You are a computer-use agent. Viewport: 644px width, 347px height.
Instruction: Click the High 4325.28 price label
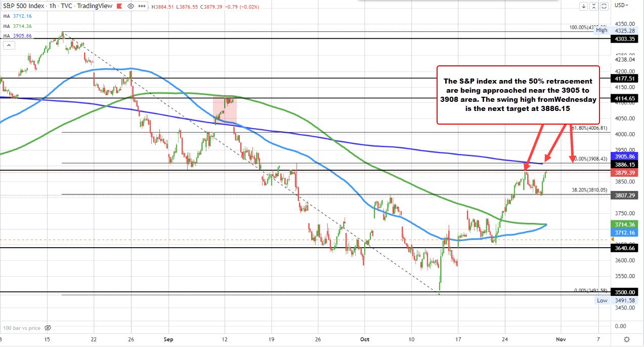coord(616,30)
